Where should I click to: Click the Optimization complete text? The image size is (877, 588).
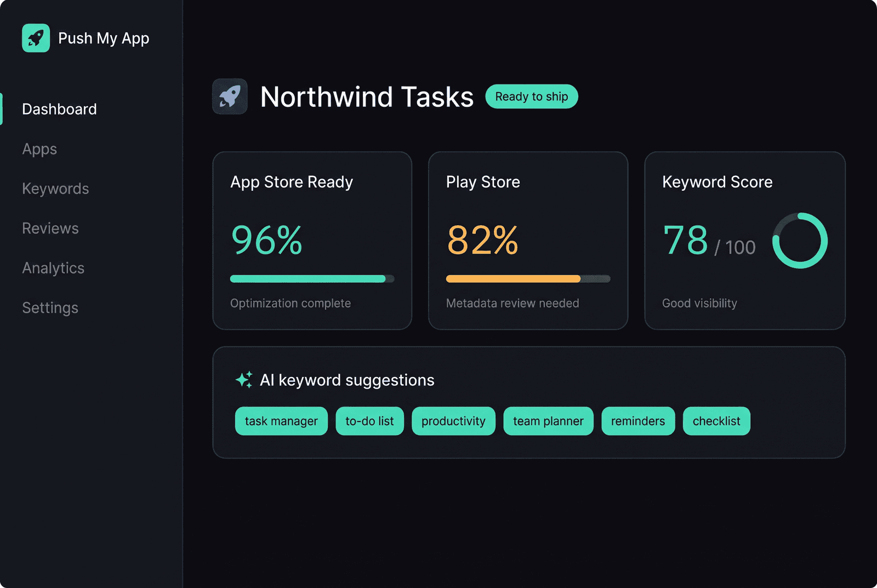(x=291, y=303)
